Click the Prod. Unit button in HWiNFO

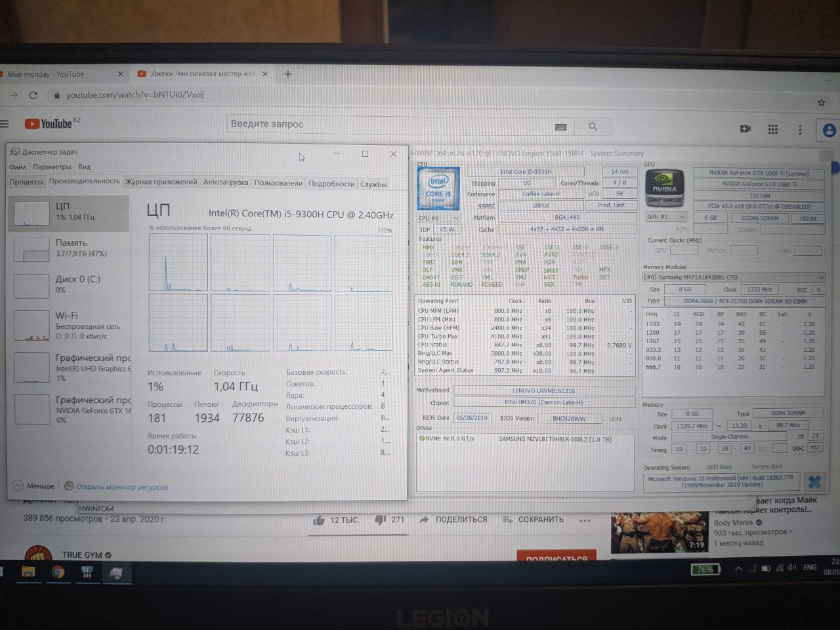pos(611,205)
